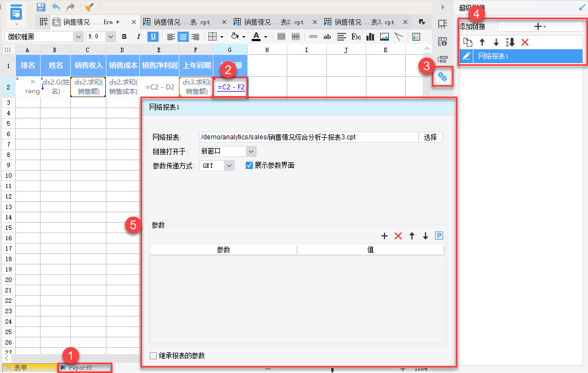Align cell text center

(183, 37)
